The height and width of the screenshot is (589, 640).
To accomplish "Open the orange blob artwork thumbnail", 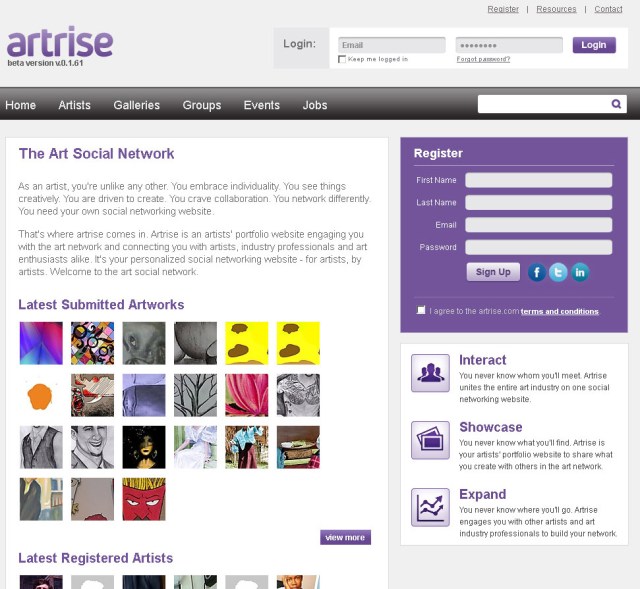I will point(41,395).
